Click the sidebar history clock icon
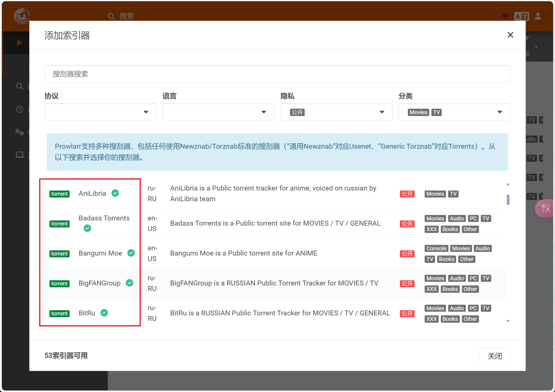Screen dimensions: 555x392 (20, 109)
